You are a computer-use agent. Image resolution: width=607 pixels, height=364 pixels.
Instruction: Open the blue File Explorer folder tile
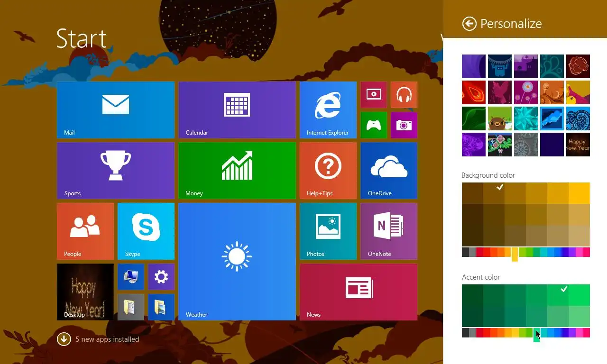tap(161, 307)
